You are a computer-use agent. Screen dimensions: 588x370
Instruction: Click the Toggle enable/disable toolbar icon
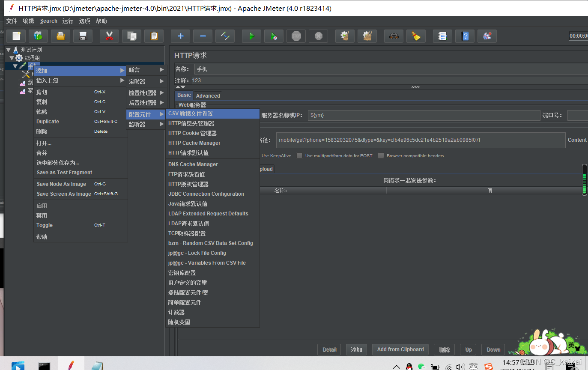point(225,36)
